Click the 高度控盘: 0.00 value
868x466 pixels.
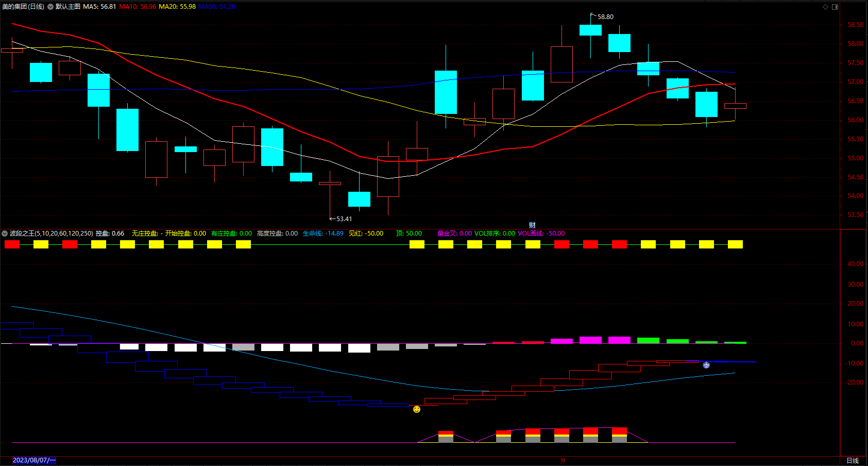tap(277, 234)
